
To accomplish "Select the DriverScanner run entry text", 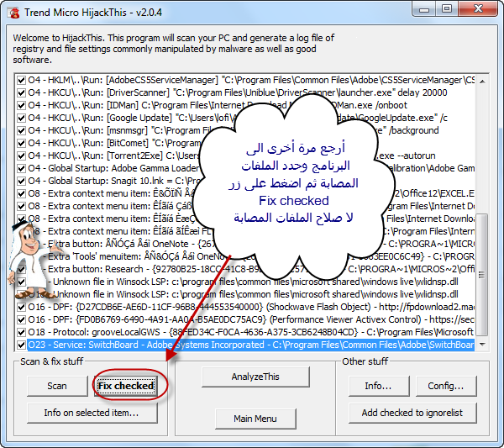I will (237, 92).
